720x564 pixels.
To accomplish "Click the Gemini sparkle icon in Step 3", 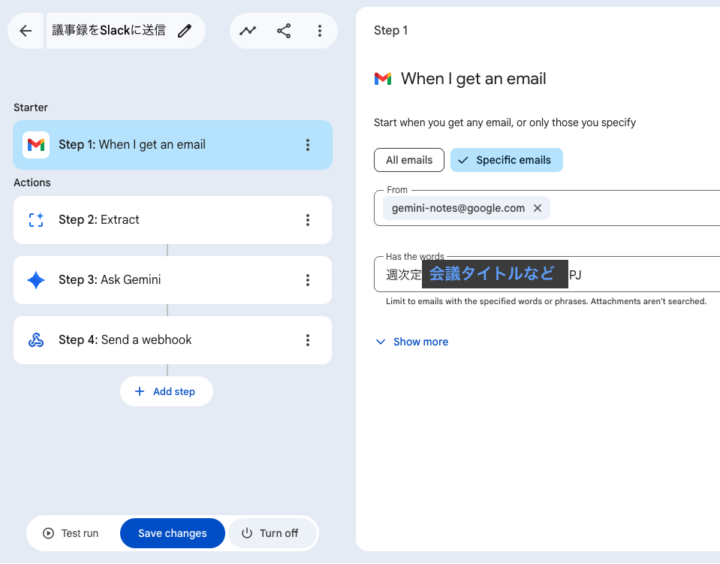I will [36, 280].
